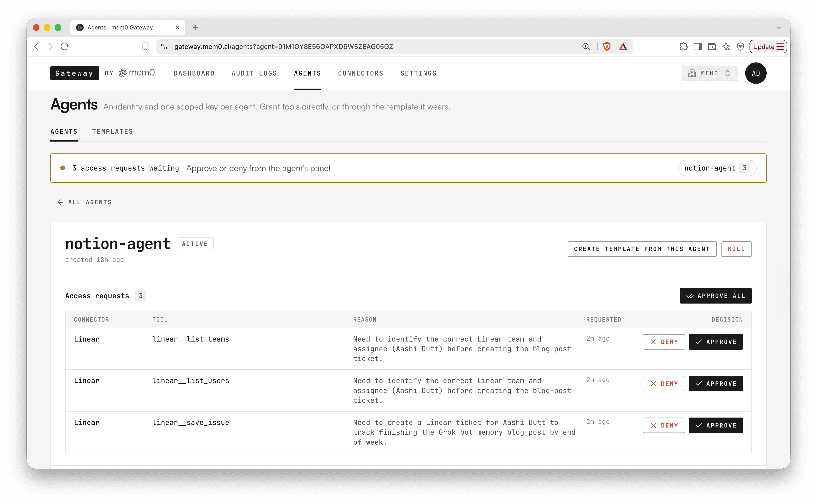Click the Brave Rewards triangle icon
Screen dimensions: 817x504
click(x=623, y=47)
